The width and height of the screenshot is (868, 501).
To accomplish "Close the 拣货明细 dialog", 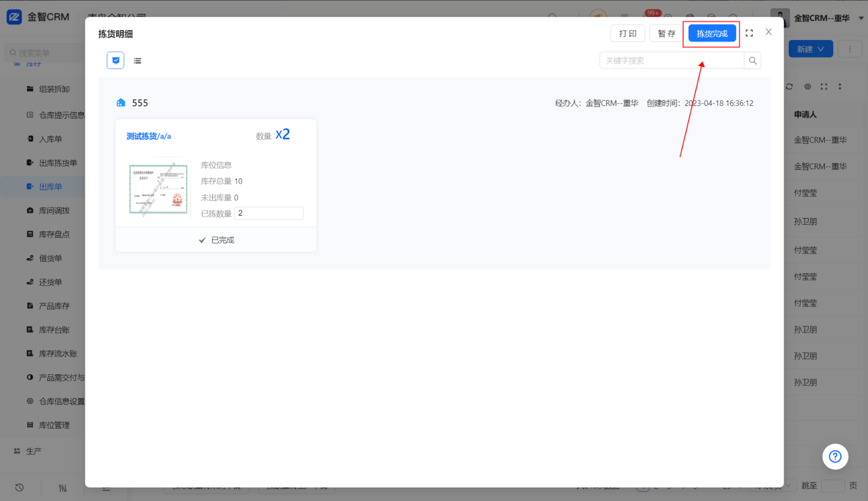I will point(769,32).
